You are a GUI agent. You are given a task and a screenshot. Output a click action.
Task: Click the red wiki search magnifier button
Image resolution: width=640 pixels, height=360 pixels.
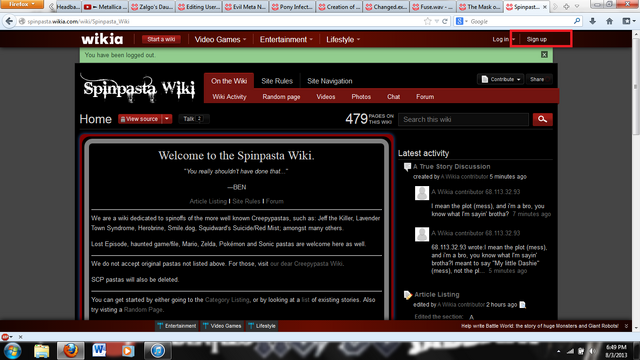pos(542,119)
